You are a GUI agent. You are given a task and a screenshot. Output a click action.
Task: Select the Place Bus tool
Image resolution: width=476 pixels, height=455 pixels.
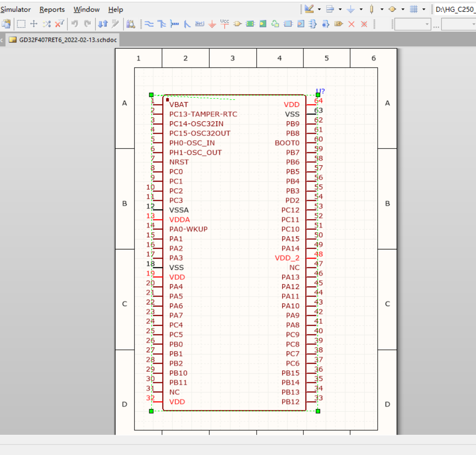[162, 24]
